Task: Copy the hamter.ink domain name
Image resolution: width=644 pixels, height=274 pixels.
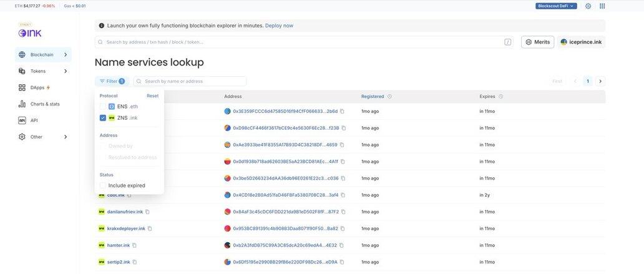Action: click(134, 245)
